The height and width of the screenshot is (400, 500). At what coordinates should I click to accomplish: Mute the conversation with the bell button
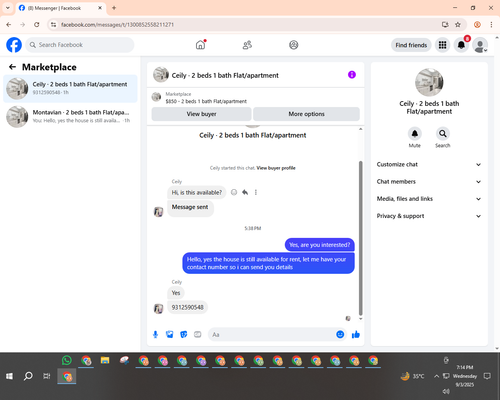click(415, 134)
